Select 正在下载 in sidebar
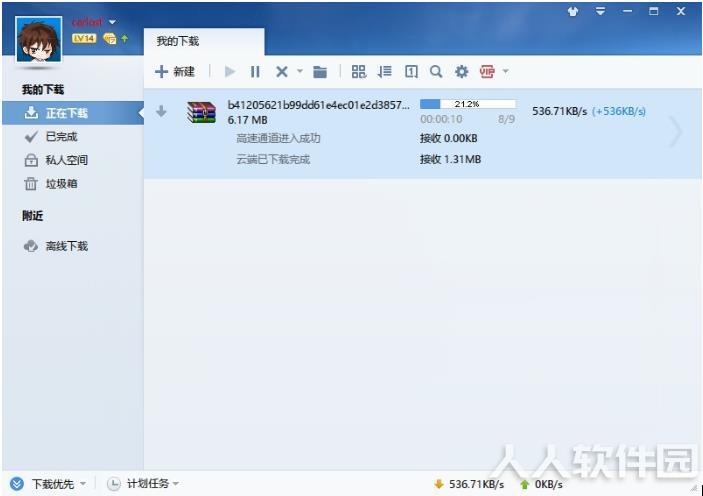 tap(73, 113)
